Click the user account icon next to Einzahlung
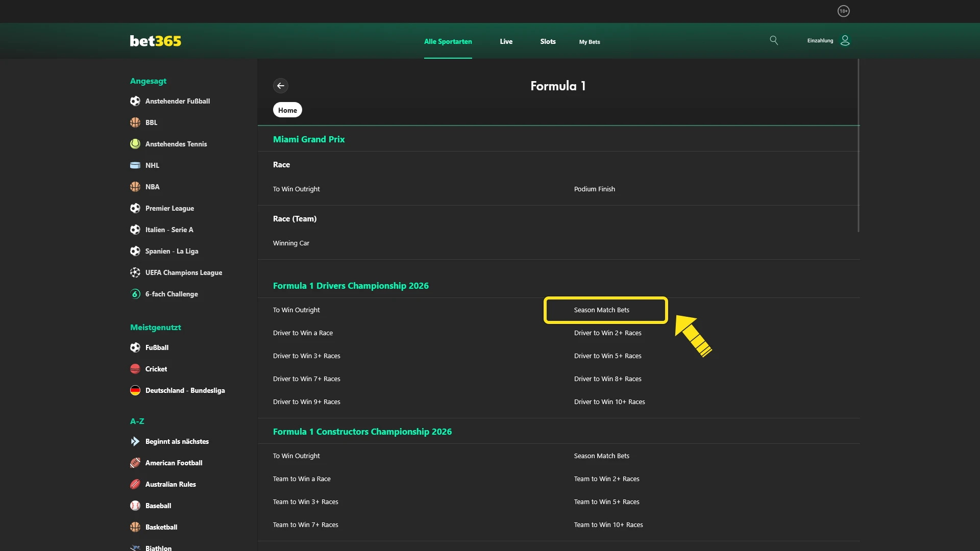 [x=845, y=40]
